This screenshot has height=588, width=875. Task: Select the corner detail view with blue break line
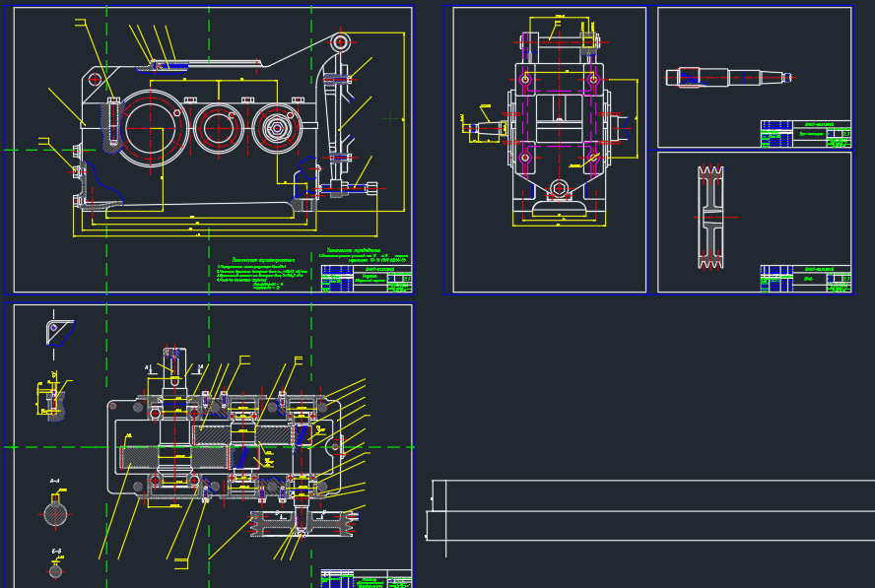59,333
